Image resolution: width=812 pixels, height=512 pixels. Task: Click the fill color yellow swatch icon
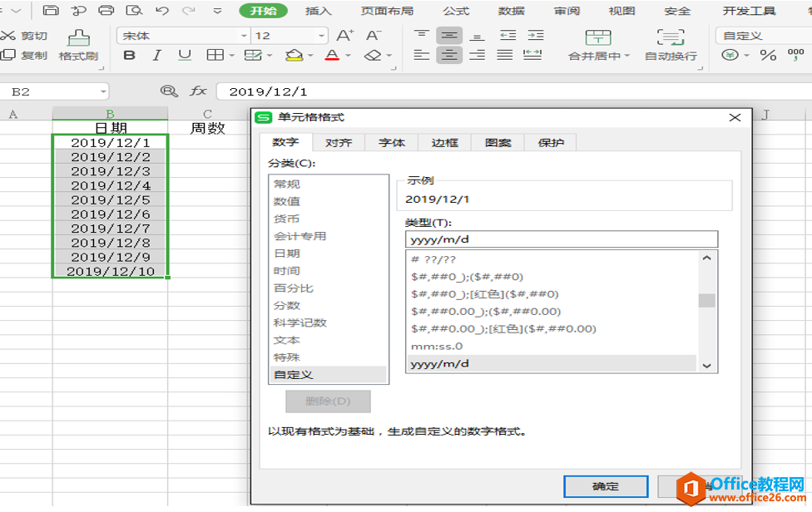click(295, 55)
